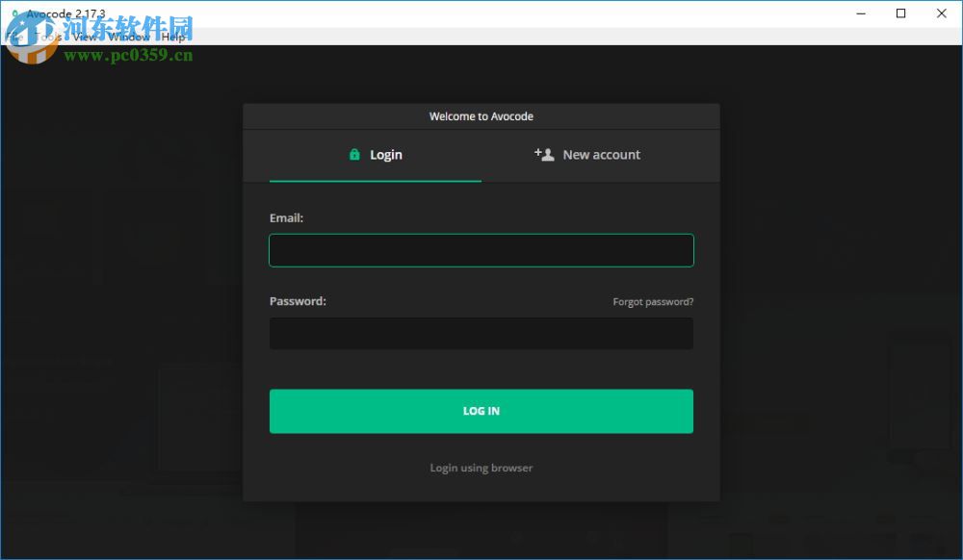Select the Login tab
Image resolution: width=963 pixels, height=560 pixels.
(386, 154)
